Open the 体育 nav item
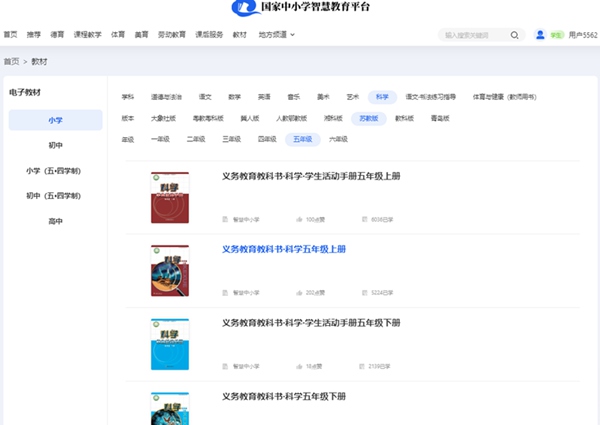 pos(118,34)
